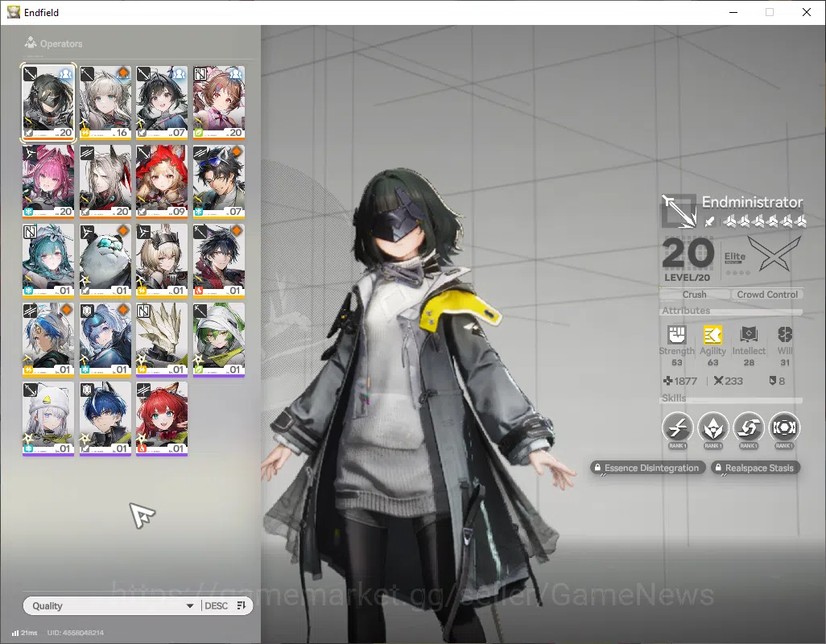Select the gray panda-like operator with goggles
The height and width of the screenshot is (644, 826).
pos(105,261)
